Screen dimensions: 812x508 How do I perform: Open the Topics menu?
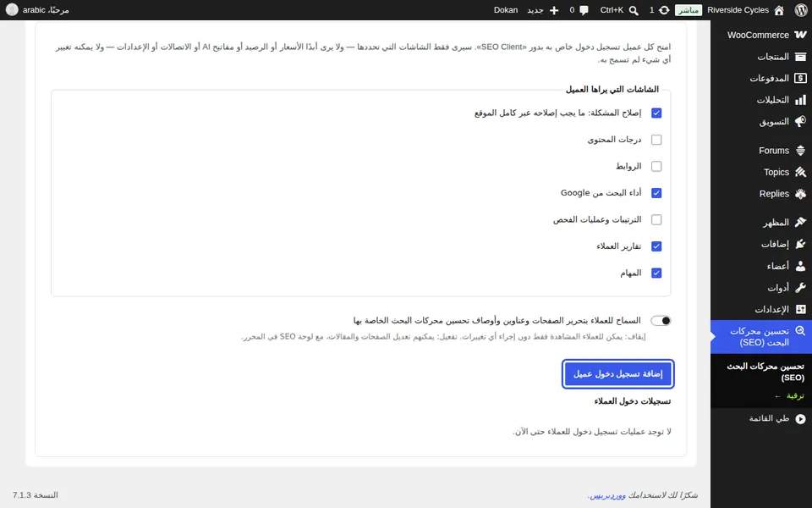[760, 172]
